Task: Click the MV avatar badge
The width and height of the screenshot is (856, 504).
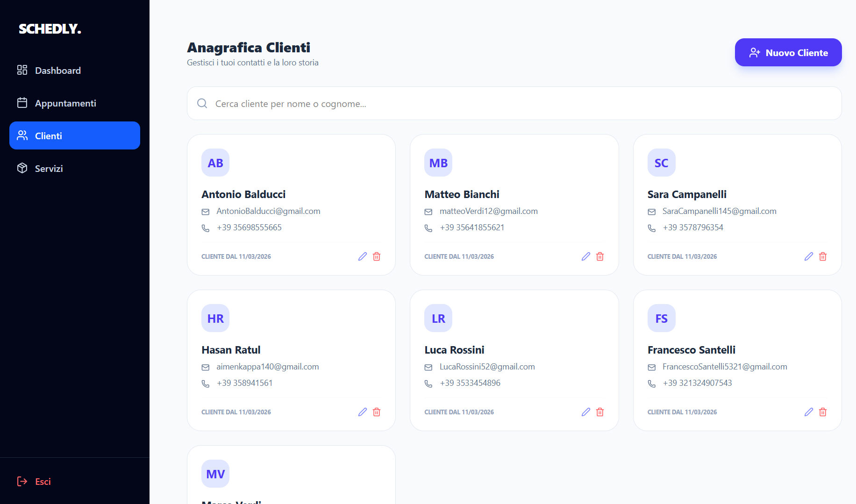Action: (215, 474)
